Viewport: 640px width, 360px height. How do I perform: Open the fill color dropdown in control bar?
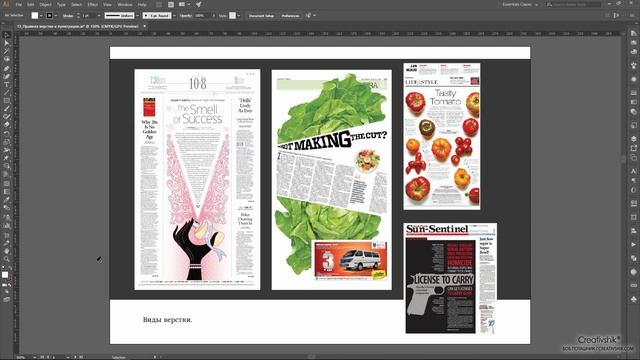pyautogui.click(x=41, y=16)
